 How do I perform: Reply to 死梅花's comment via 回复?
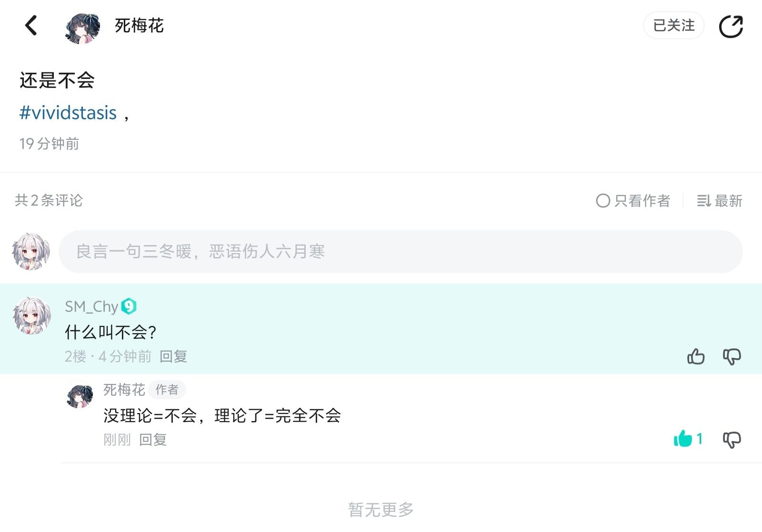(153, 440)
